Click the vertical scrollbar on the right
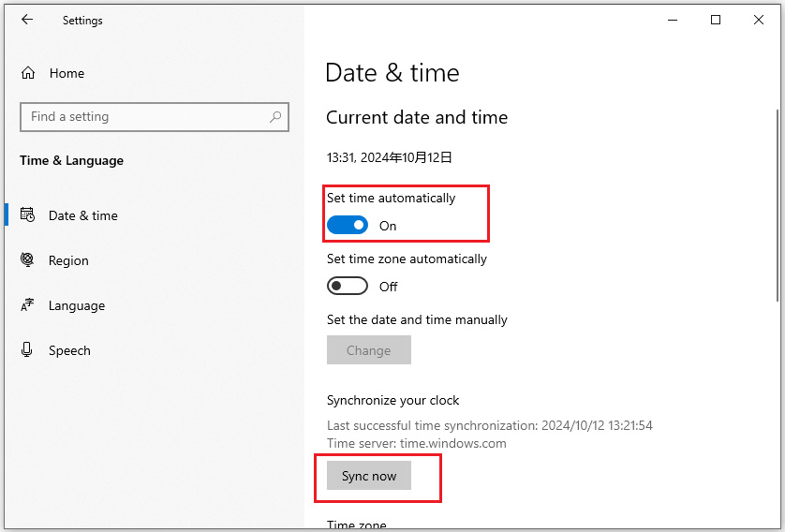This screenshot has width=785, height=532. click(x=778, y=206)
